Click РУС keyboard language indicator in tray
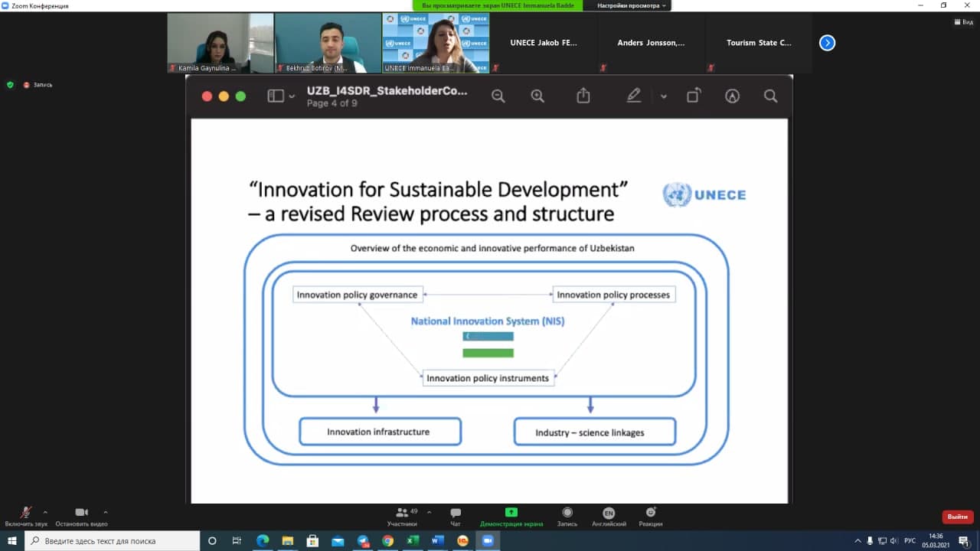The image size is (980, 551). pyautogui.click(x=910, y=541)
